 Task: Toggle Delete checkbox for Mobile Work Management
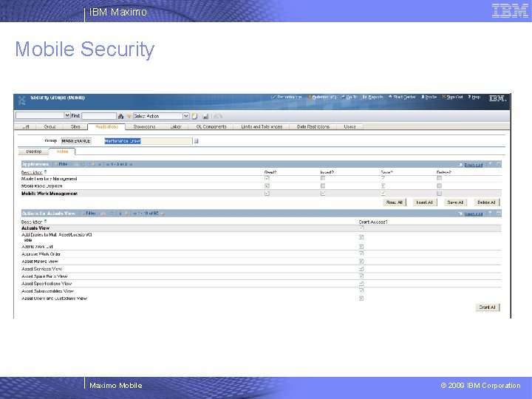[439, 194]
